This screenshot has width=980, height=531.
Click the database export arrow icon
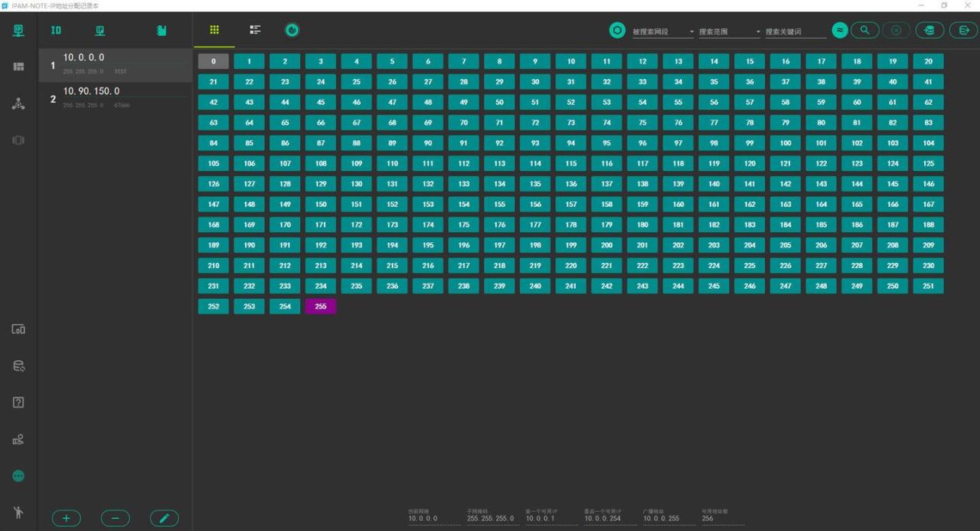[x=963, y=30]
